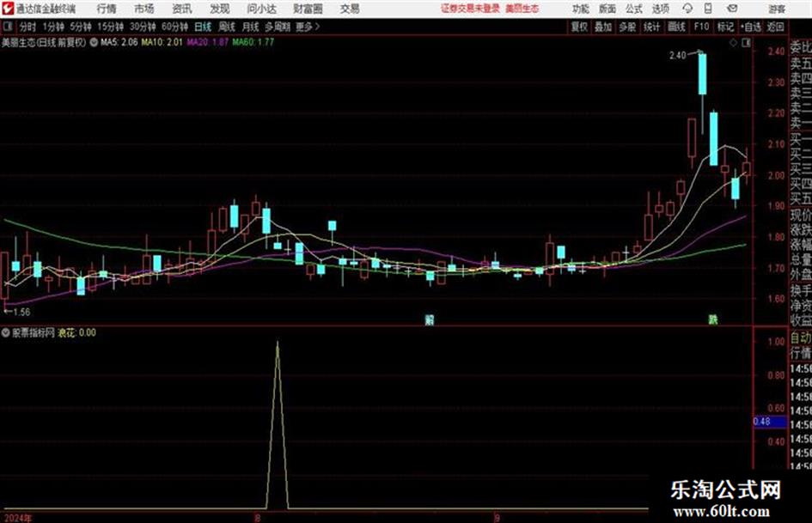812x523 pixels.
Task: Switch to the 15分钟 period tab
Action: click(110, 27)
